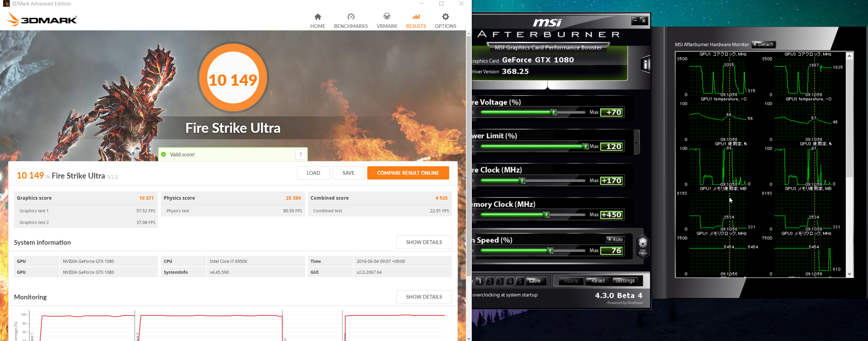Click driver version 368.25 text
Screen dimensions: 868x341
coord(515,71)
